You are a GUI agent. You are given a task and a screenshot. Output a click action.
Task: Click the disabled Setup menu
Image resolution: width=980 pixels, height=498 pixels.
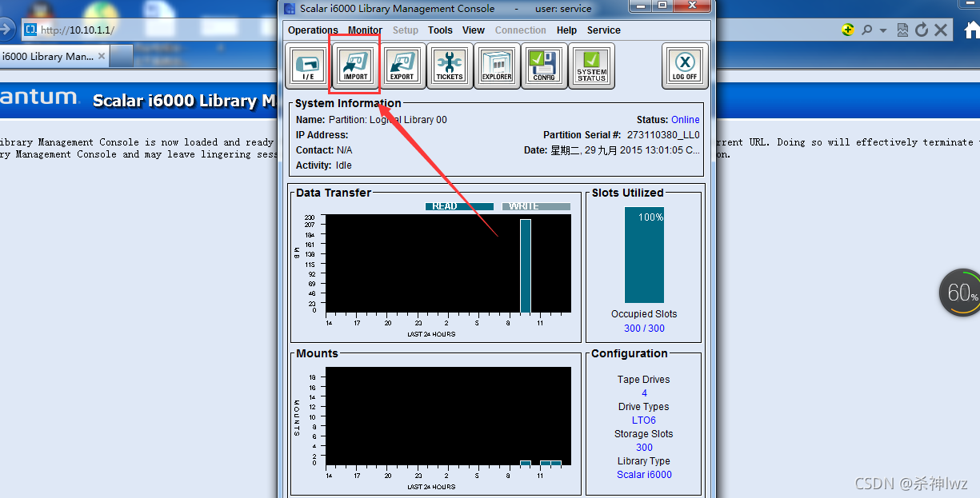pyautogui.click(x=406, y=30)
